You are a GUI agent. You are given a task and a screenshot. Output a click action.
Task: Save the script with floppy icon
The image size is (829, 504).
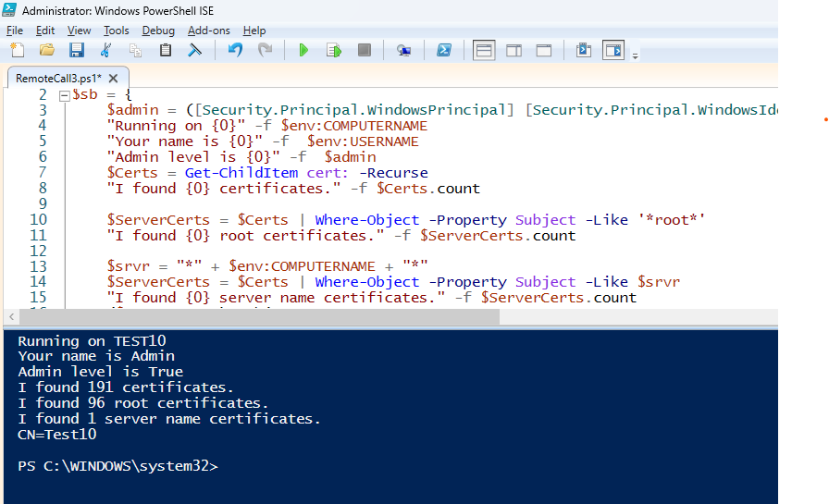[77, 50]
